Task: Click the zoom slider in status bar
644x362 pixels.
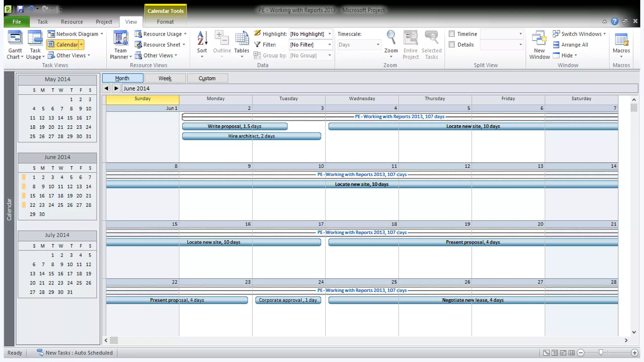Action: pyautogui.click(x=601, y=353)
